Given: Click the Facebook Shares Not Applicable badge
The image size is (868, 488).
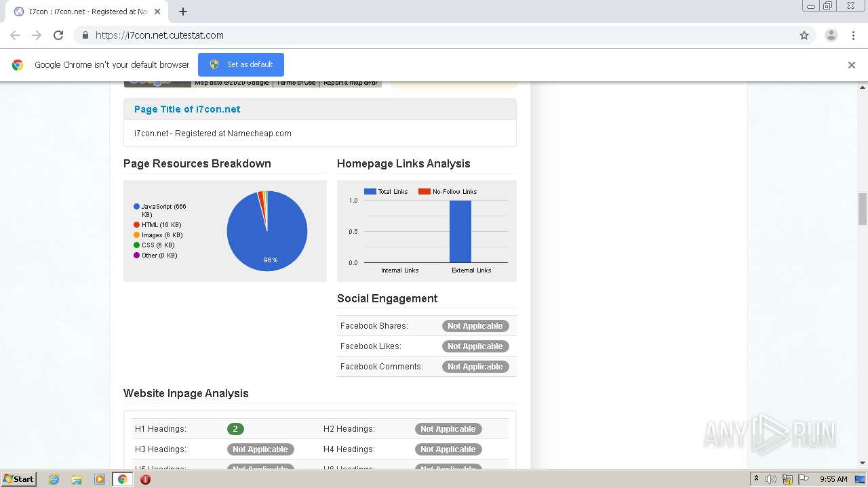Looking at the screenshot, I should pos(475,326).
